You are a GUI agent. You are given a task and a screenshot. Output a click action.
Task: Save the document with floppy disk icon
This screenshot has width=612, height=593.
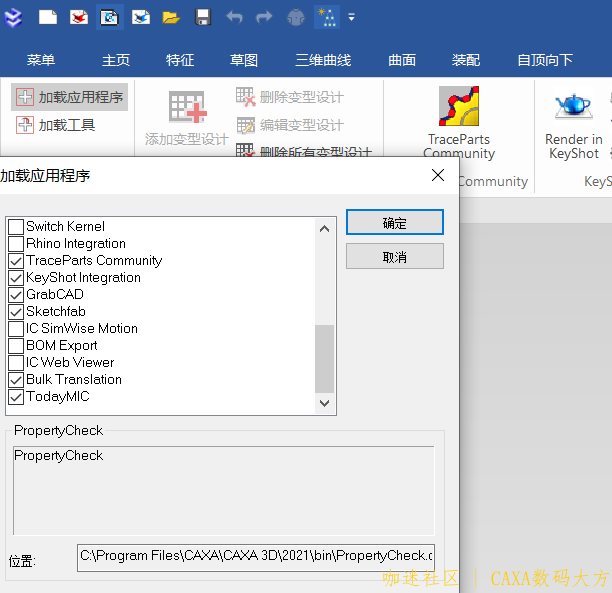click(x=203, y=18)
